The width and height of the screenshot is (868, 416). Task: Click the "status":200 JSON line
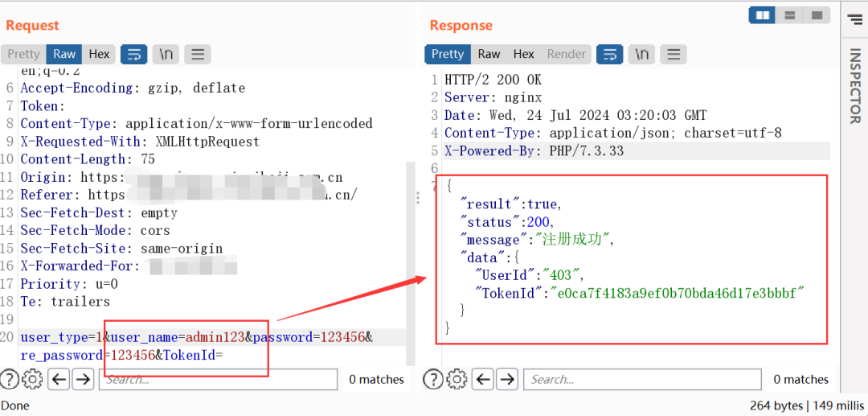508,222
